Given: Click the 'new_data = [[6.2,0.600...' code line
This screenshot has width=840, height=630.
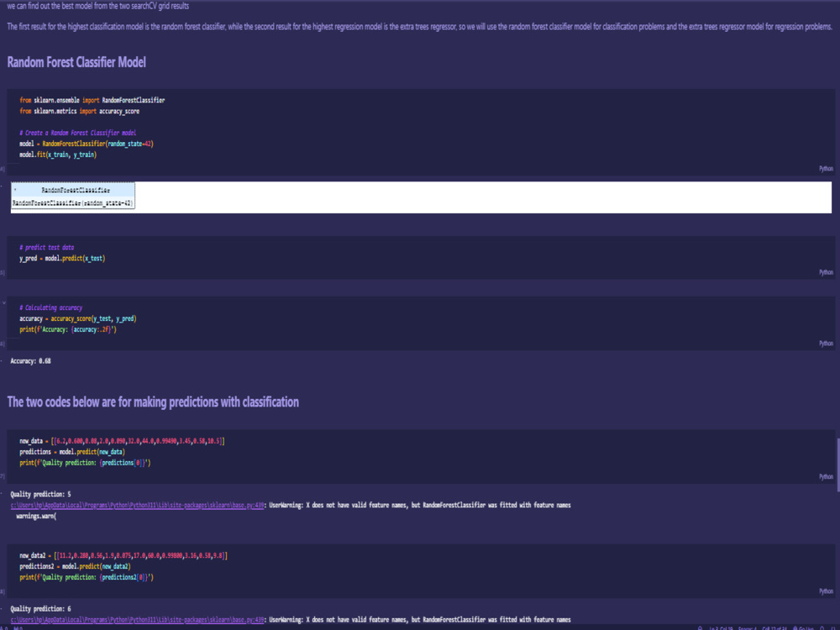Looking at the screenshot, I should pos(122,441).
